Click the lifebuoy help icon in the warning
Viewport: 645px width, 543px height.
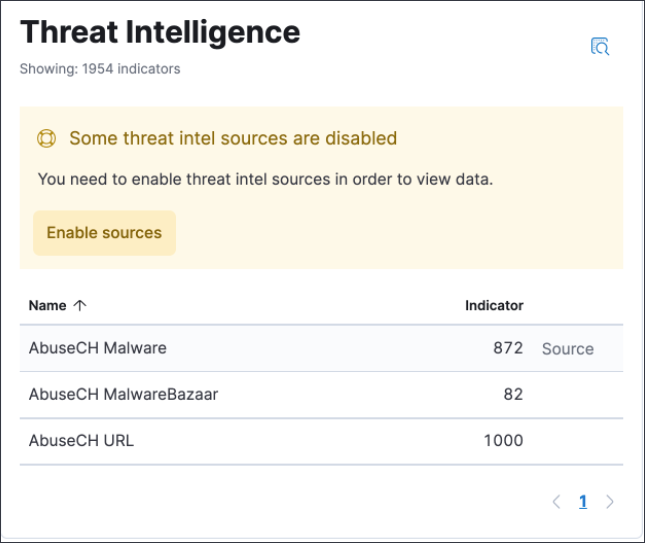[46, 139]
